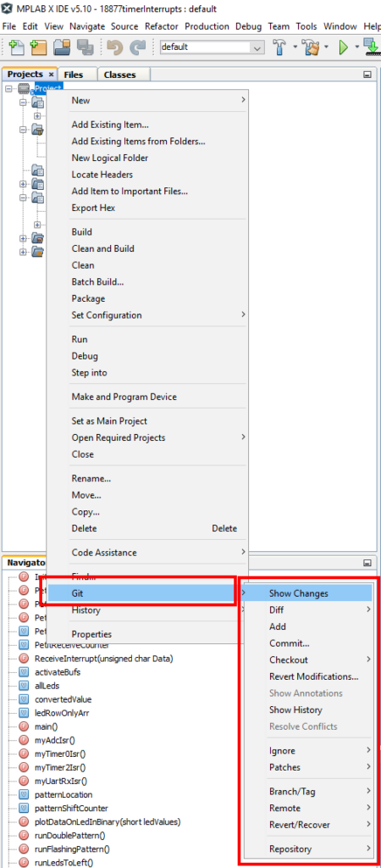Click the Build hammer icon
Viewport: 381px width, 868px height.
click(x=281, y=47)
